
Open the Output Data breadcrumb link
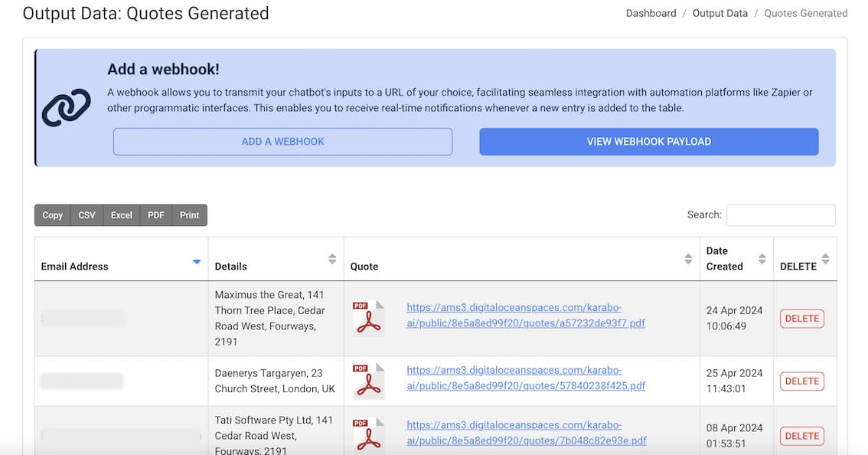[x=720, y=13]
